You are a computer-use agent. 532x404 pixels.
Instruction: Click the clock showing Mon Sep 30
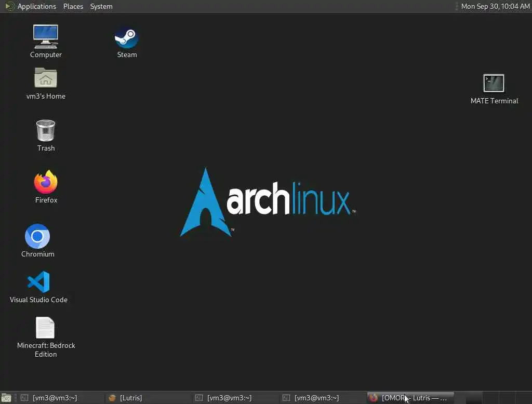point(495,6)
